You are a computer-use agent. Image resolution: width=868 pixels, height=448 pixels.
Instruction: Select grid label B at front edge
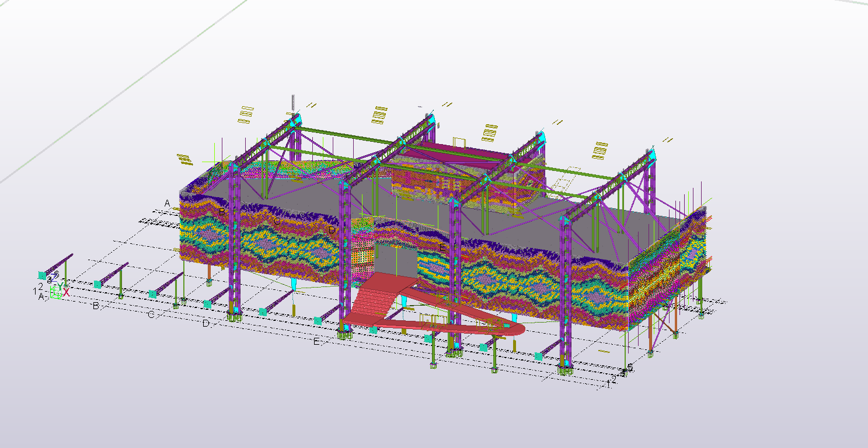pos(96,306)
